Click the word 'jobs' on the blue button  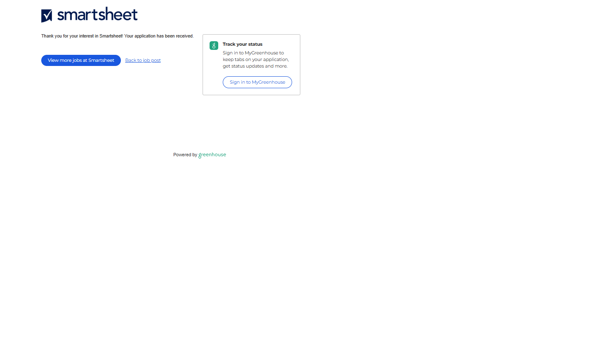(x=77, y=61)
